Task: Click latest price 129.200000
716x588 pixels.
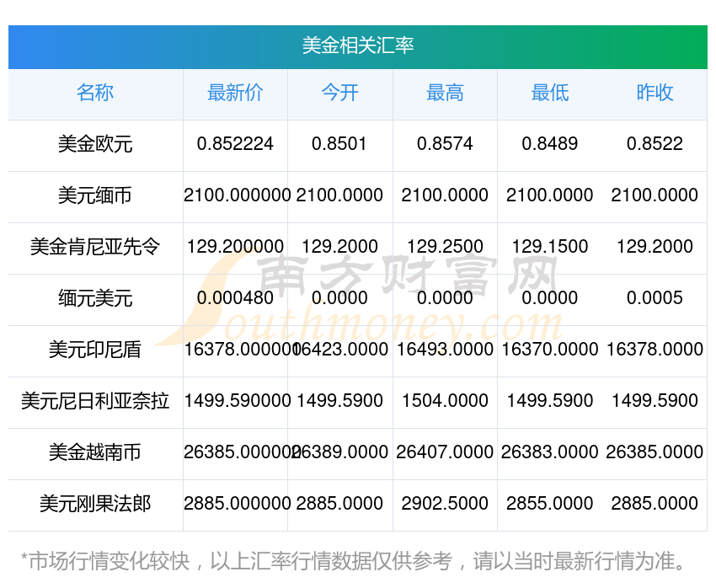Action: tap(235, 247)
